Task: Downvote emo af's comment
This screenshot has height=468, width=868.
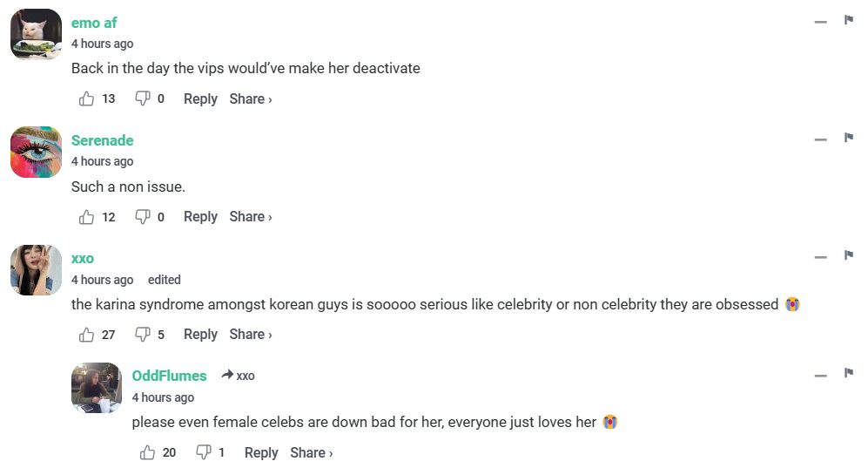Action: 143,99
